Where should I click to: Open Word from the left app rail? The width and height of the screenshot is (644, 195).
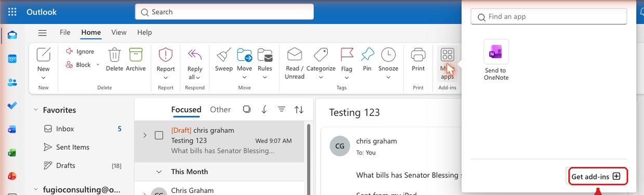[12, 129]
